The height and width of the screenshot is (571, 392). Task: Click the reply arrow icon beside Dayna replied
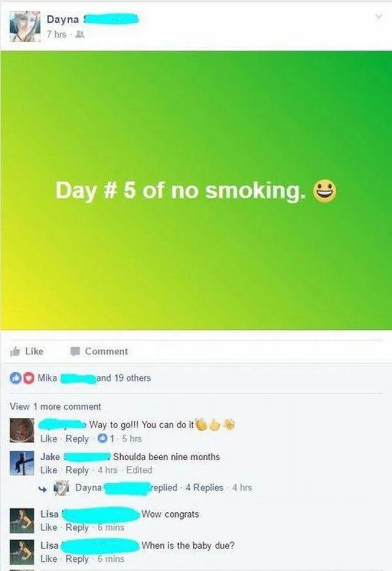(x=43, y=489)
